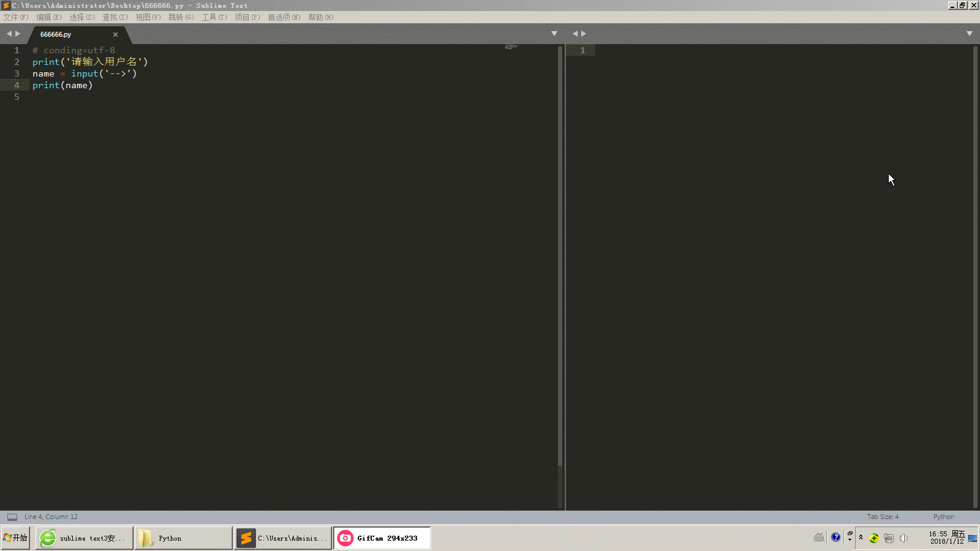This screenshot has width=980, height=551.
Task: Click the sublime text3安装 taskbar item
Action: point(84,538)
